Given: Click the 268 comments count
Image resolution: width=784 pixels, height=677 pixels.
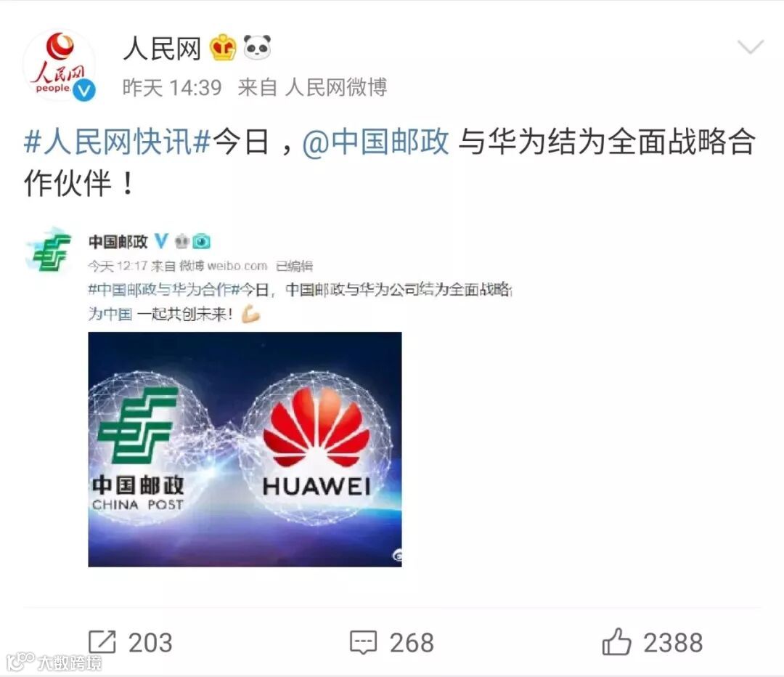Looking at the screenshot, I should click(x=412, y=643).
